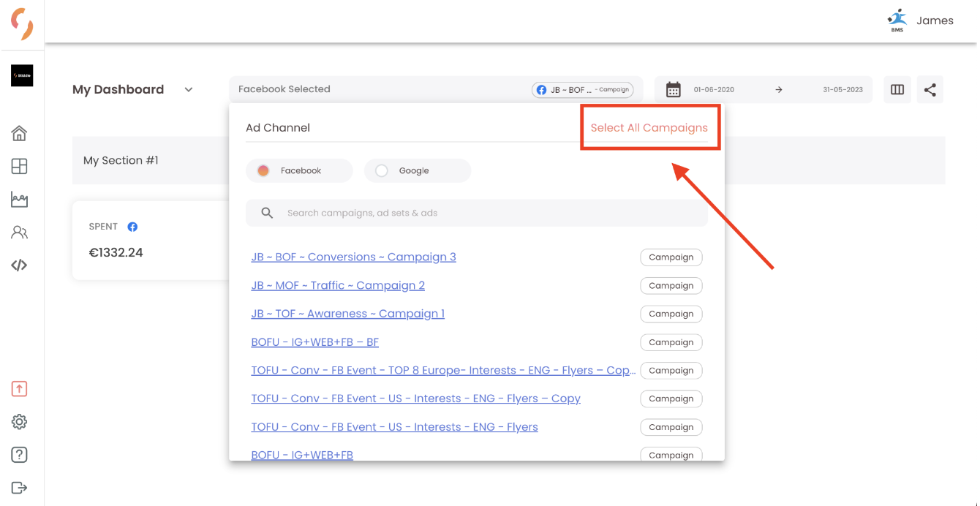The image size is (980, 506).
Task: Click the My Dashboard title
Action: coord(118,89)
